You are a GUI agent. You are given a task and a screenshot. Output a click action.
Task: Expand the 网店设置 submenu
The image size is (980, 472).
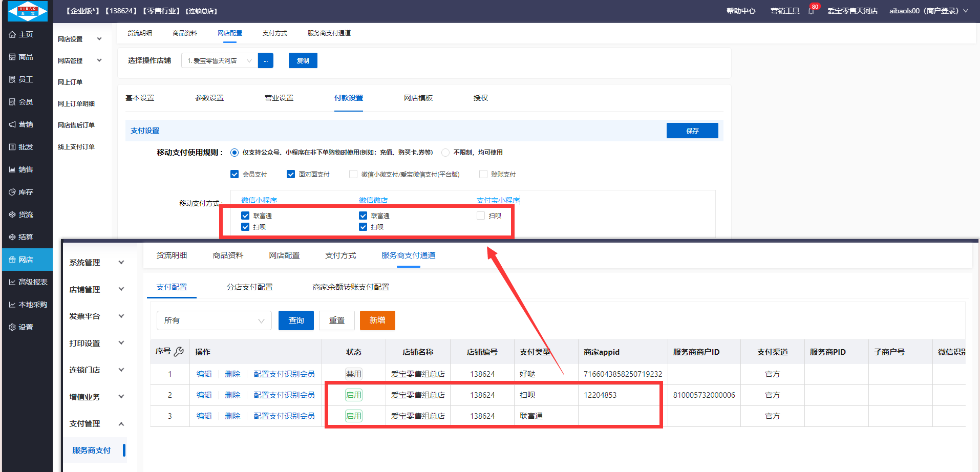(x=79, y=39)
